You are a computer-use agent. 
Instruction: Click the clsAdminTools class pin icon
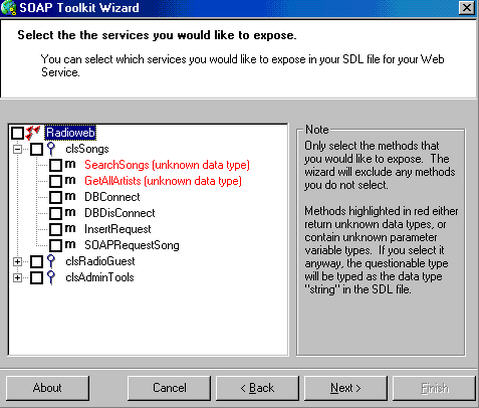pyautogui.click(x=51, y=277)
